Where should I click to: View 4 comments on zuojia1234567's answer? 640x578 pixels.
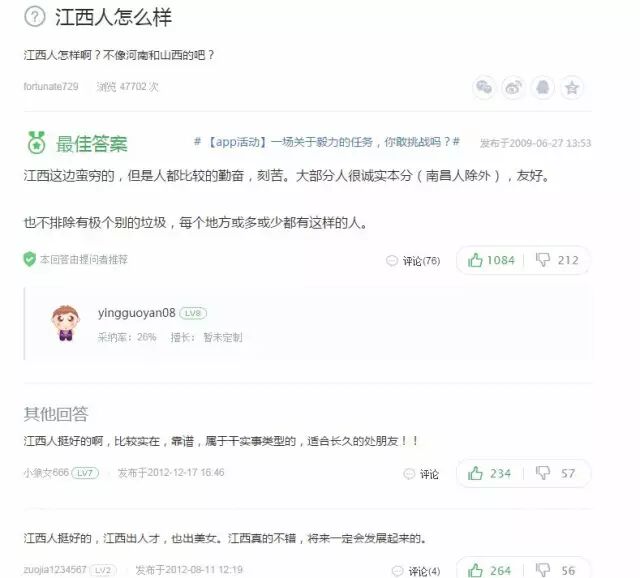416,571
